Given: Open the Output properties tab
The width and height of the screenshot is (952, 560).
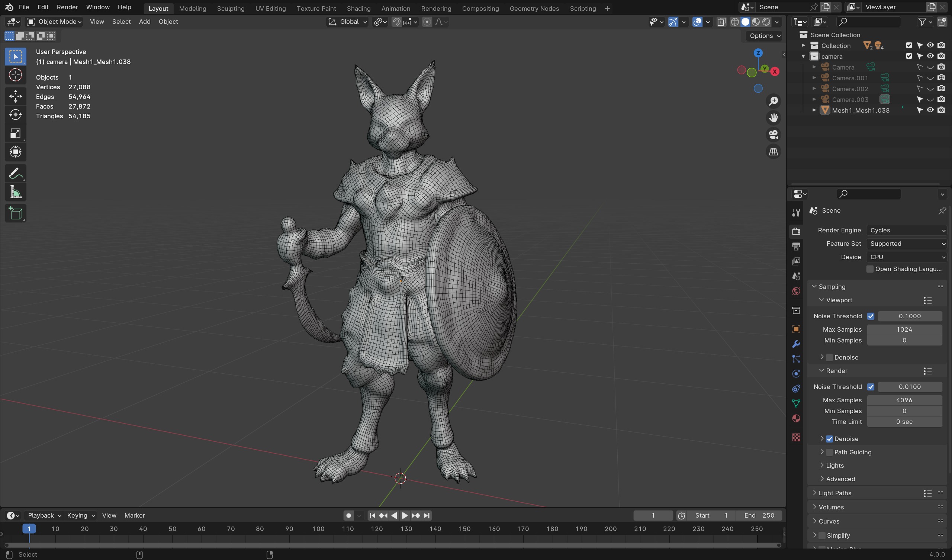Looking at the screenshot, I should point(796,247).
